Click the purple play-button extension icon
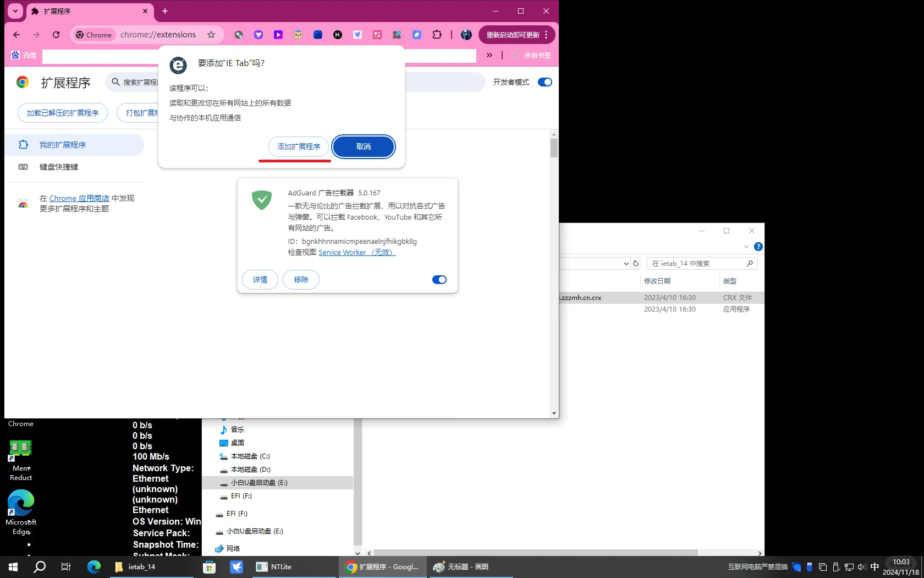This screenshot has width=924, height=578. [278, 35]
